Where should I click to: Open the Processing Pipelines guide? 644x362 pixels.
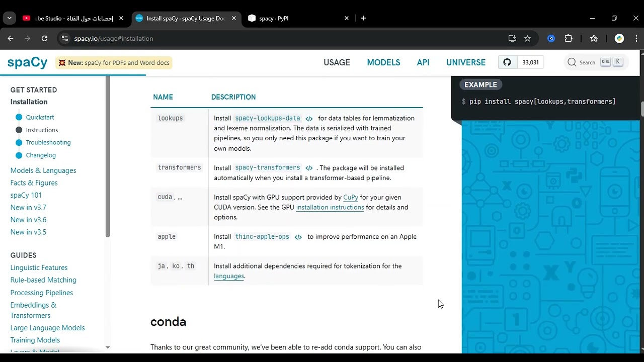[42, 293]
